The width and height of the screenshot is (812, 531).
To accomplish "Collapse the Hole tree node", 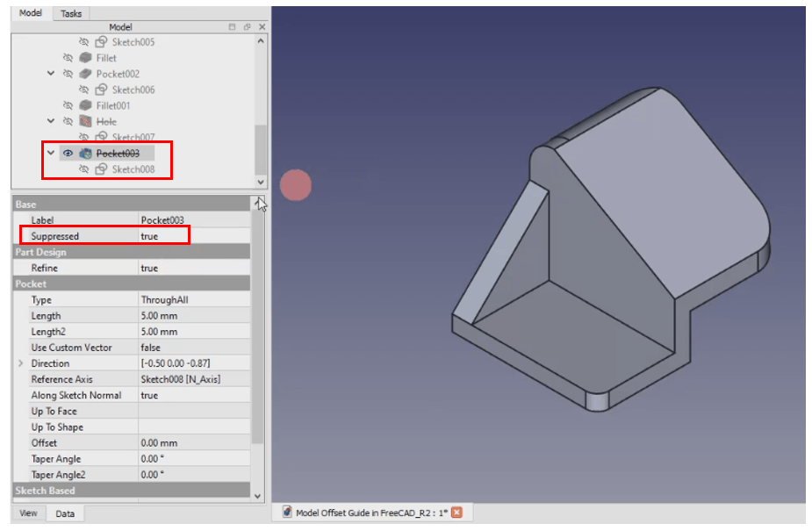I will tap(51, 121).
